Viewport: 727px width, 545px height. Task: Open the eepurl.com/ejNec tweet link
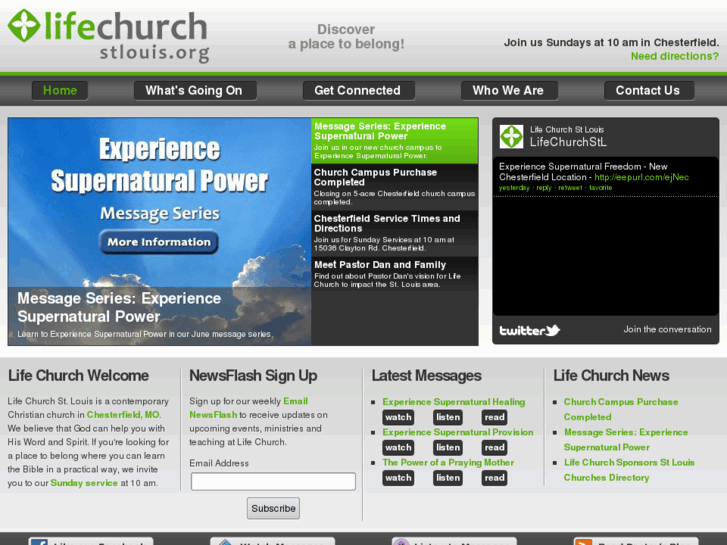(641, 177)
